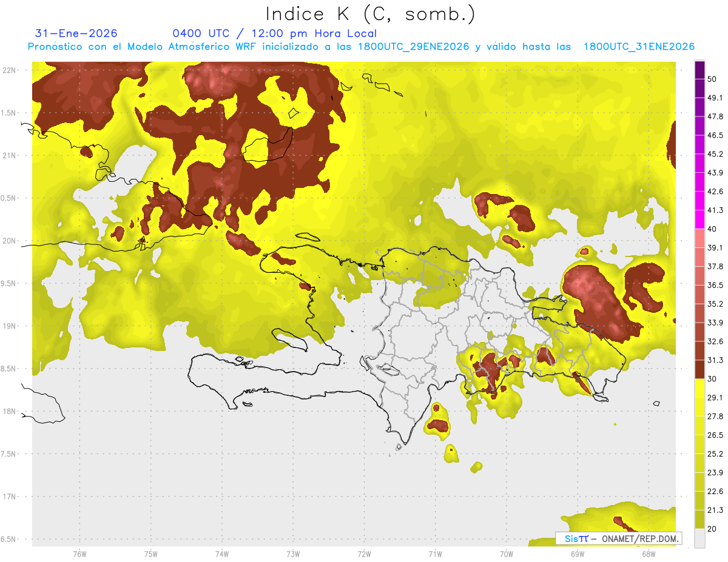Click the colorbar value "20"

[712, 529]
